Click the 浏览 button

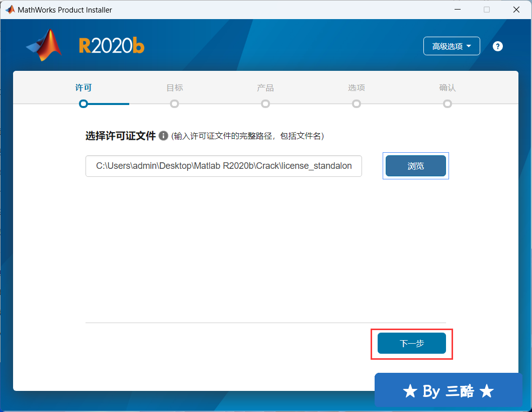tap(416, 166)
